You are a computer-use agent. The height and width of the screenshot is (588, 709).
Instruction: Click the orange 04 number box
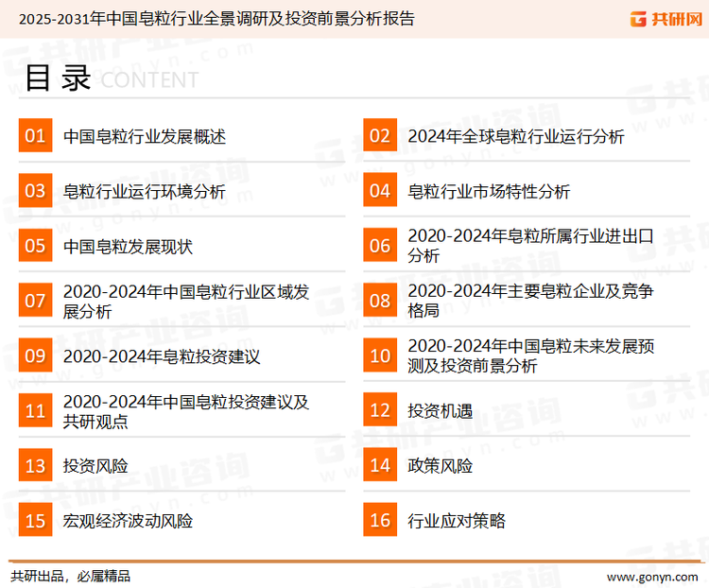(x=380, y=190)
